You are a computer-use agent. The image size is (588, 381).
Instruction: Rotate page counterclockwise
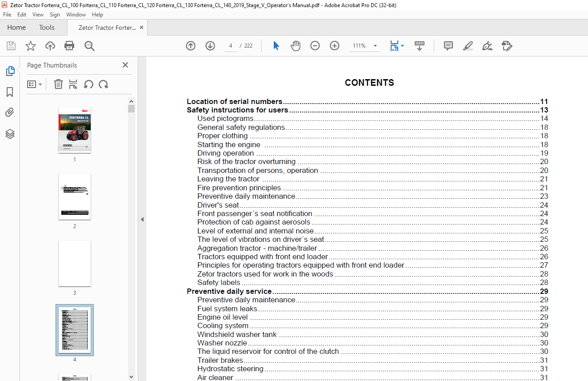pos(88,84)
